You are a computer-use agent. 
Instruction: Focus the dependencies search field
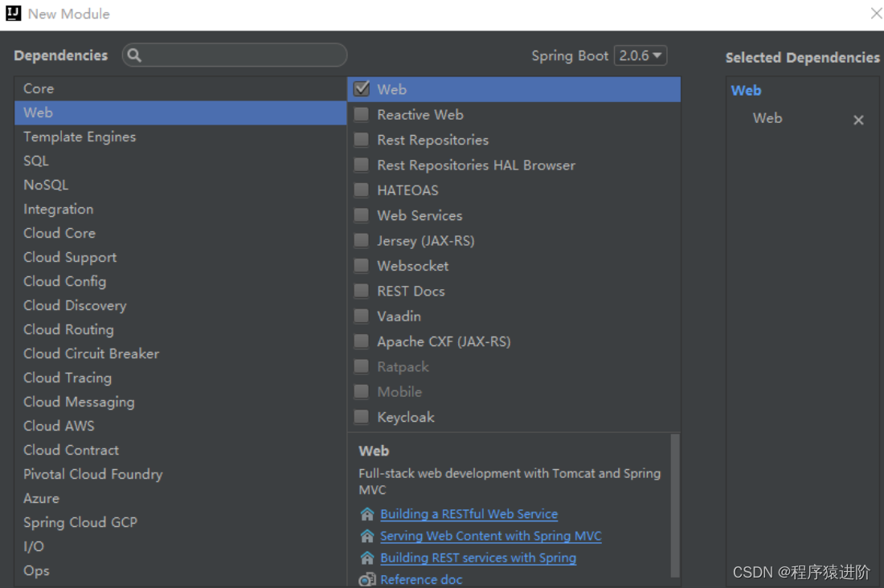point(235,55)
